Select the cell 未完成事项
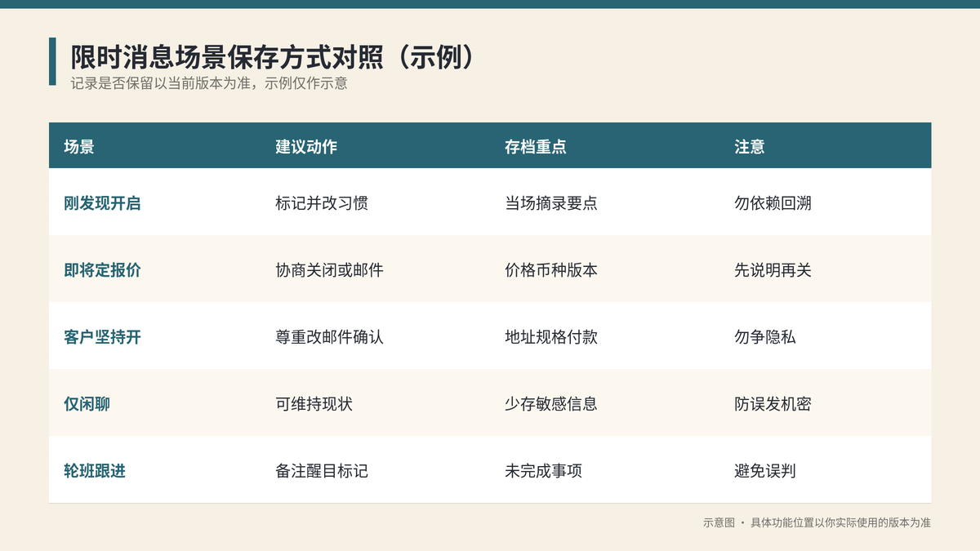 click(543, 471)
